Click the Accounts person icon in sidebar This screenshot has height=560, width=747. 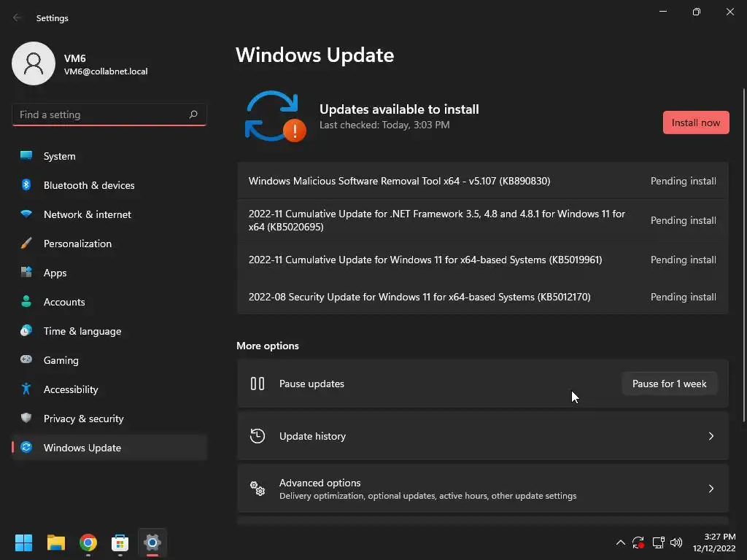point(26,301)
